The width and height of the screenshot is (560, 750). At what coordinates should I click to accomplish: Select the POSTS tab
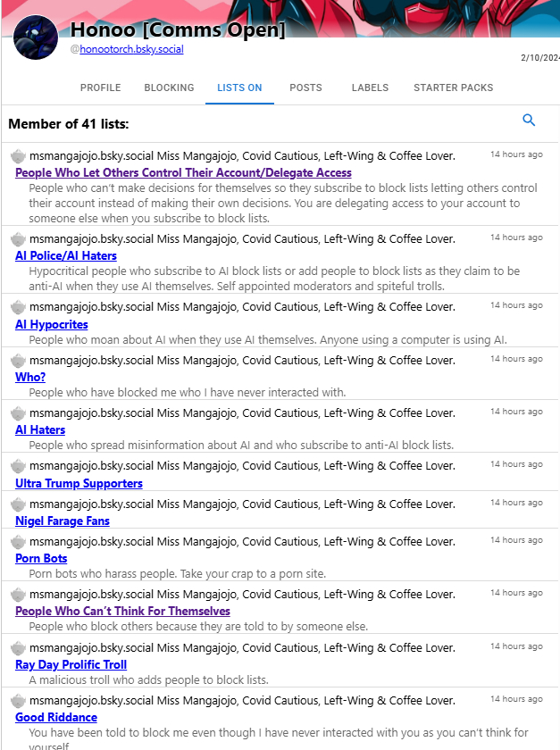(x=305, y=87)
